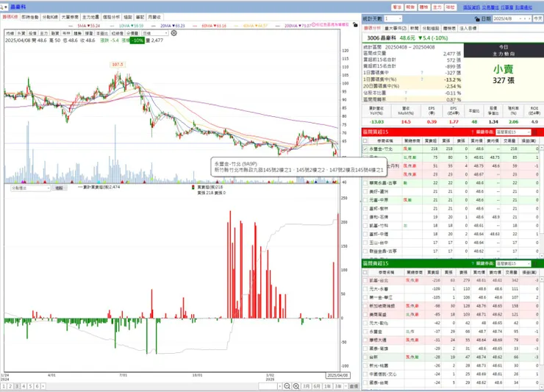Open the 區間買超15 filter dropdown in red header

point(513,132)
